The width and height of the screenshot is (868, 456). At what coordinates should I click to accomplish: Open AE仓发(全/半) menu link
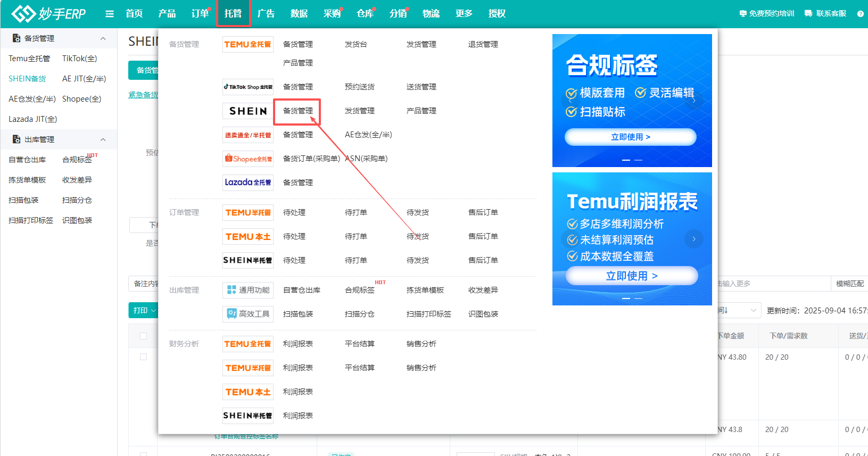(368, 135)
